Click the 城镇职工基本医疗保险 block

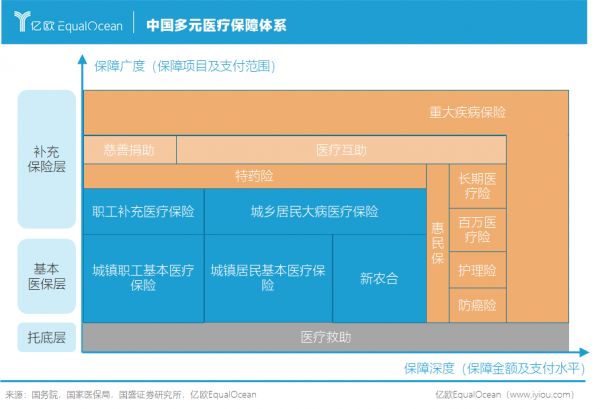tap(143, 277)
